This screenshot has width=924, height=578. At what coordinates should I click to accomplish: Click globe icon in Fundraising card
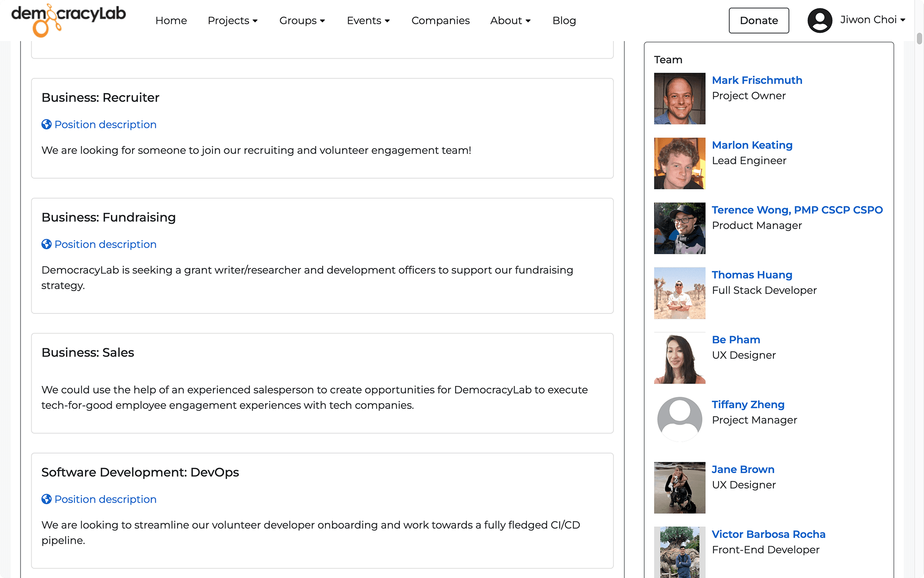tap(46, 244)
